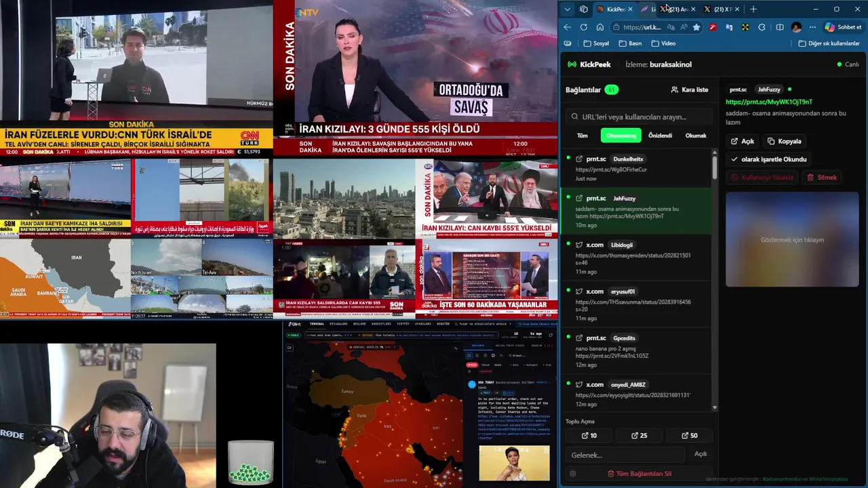Viewport: 868px width, 488px height.
Task: Click scrollbar down arrow in links list
Action: pyautogui.click(x=715, y=408)
